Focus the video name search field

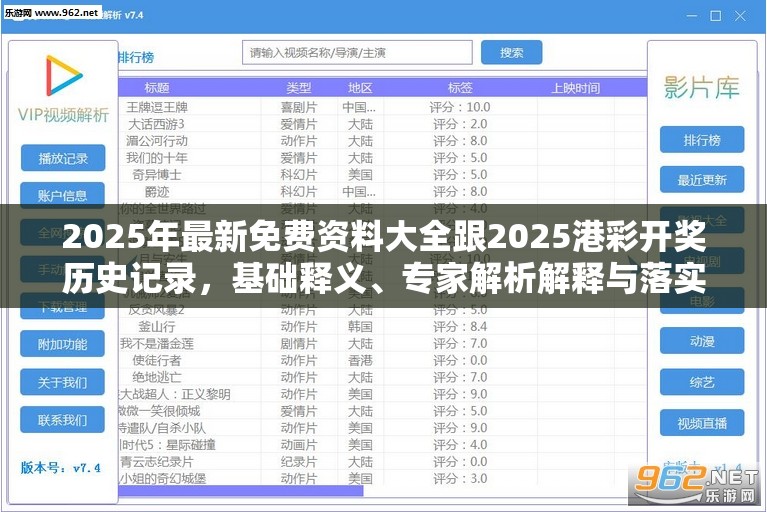pyautogui.click(x=358, y=52)
